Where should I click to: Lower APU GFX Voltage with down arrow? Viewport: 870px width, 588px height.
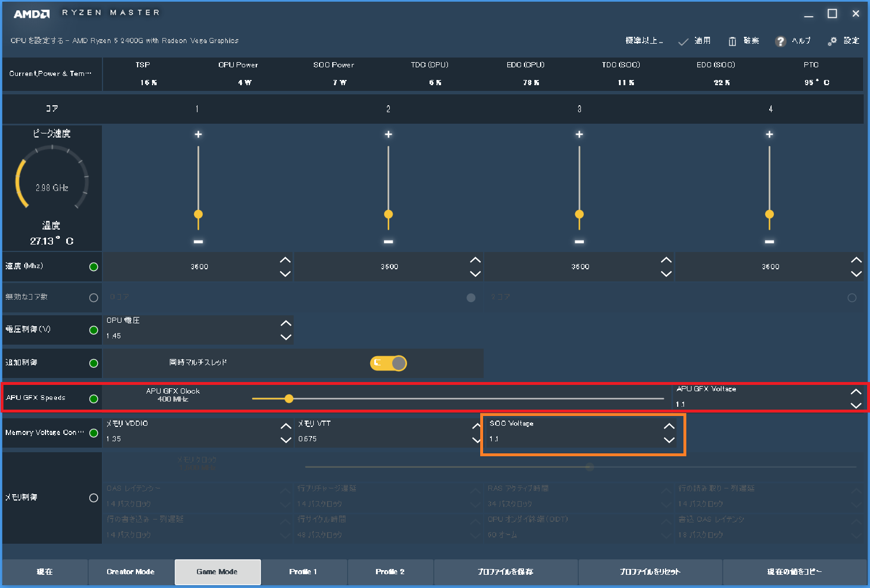(856, 405)
